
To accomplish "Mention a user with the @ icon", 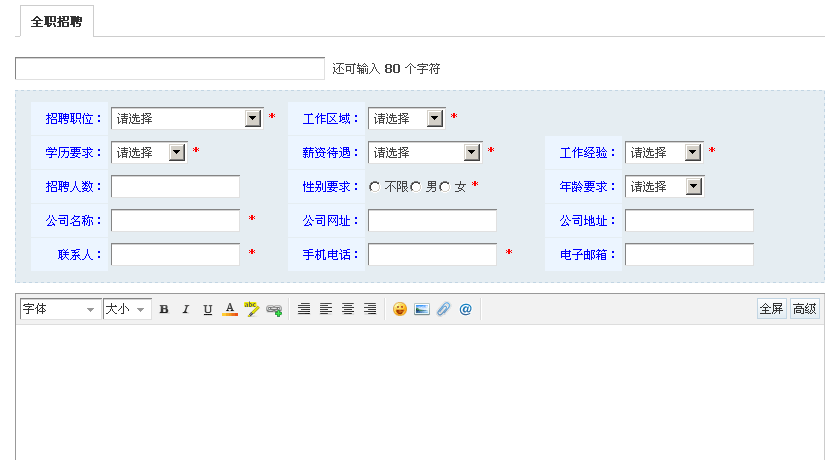I will click(465, 309).
